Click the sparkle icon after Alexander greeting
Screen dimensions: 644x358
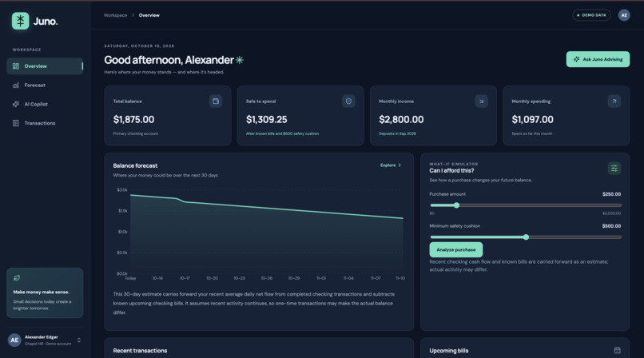tap(240, 60)
